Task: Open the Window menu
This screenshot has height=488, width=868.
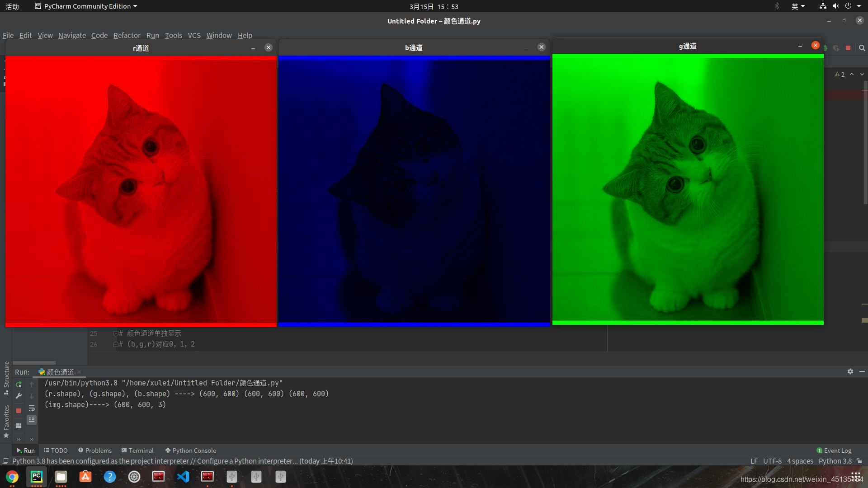Action: point(219,35)
